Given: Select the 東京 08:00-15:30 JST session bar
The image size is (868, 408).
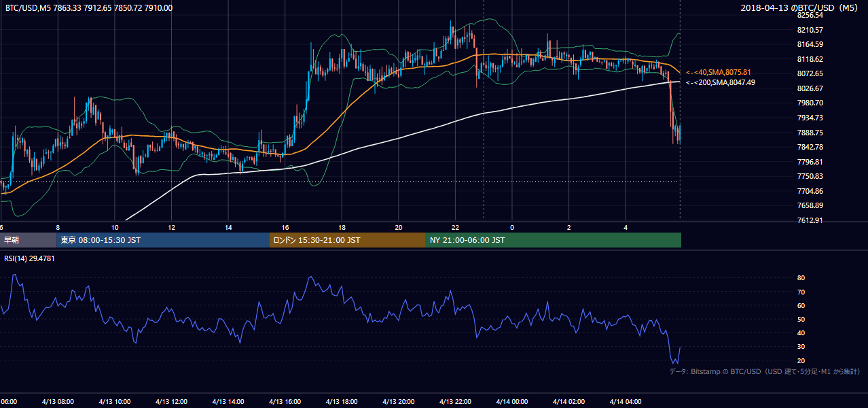Looking at the screenshot, I should pos(163,240).
